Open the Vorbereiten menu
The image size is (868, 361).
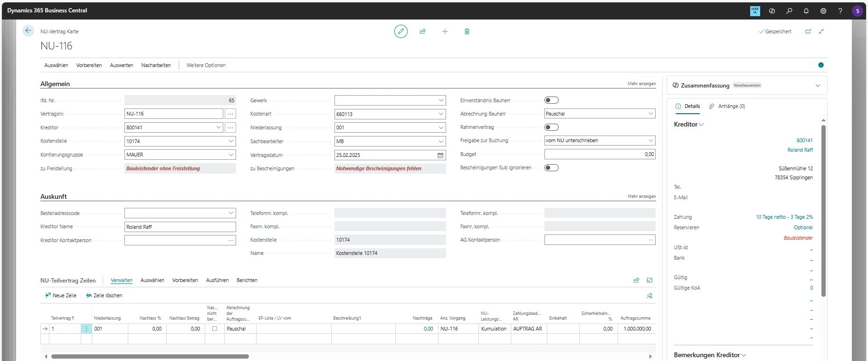pyautogui.click(x=89, y=65)
